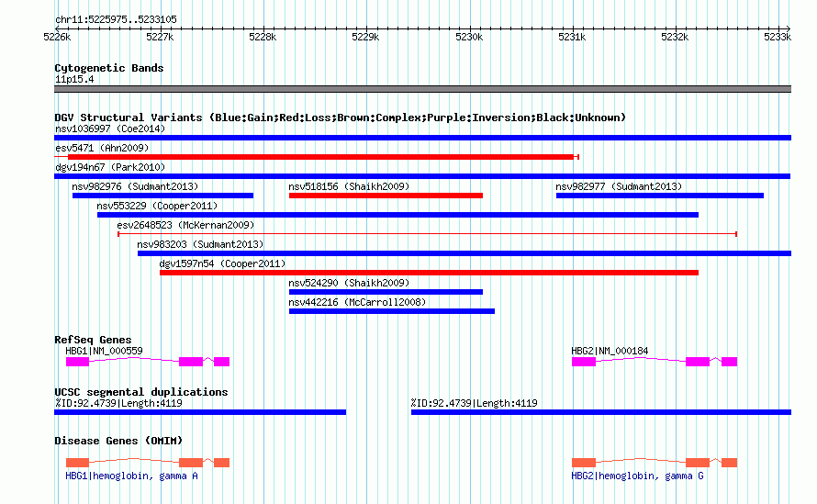Click the nsv524290 (Shaikh2009) label
817x504 pixels.
(x=349, y=283)
